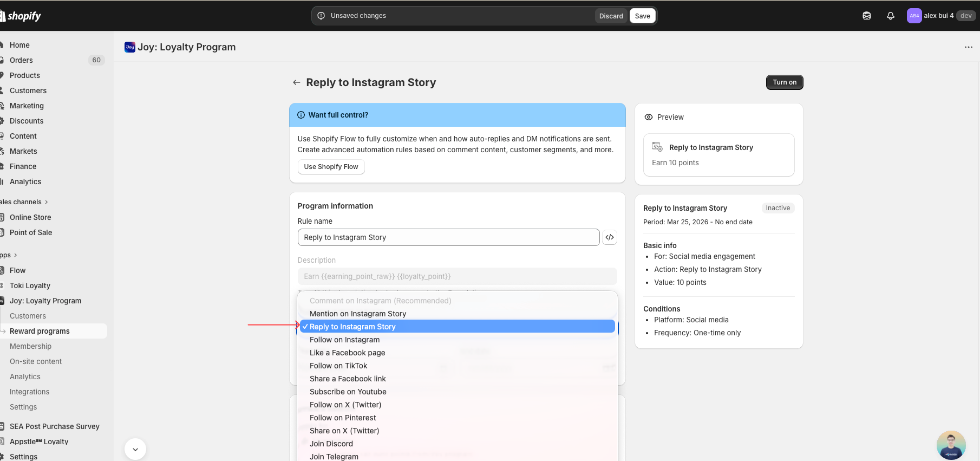Screen dimensions: 980x461
Task: Select Follow on TikTok from dropdown list
Action: click(x=338, y=366)
